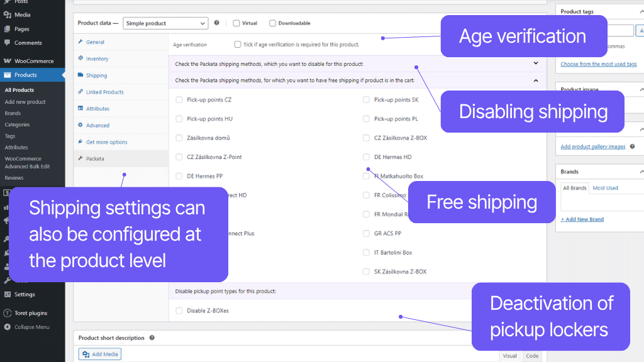Collapse the Brands panel
The width and height of the screenshot is (644, 362).
click(x=641, y=172)
